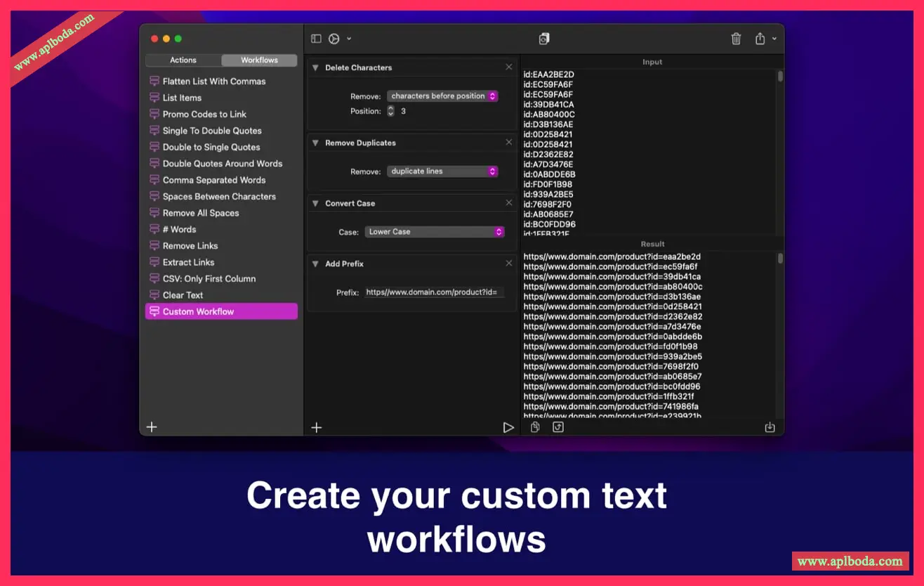
Task: Open chevron next to share icon
Action: (774, 39)
